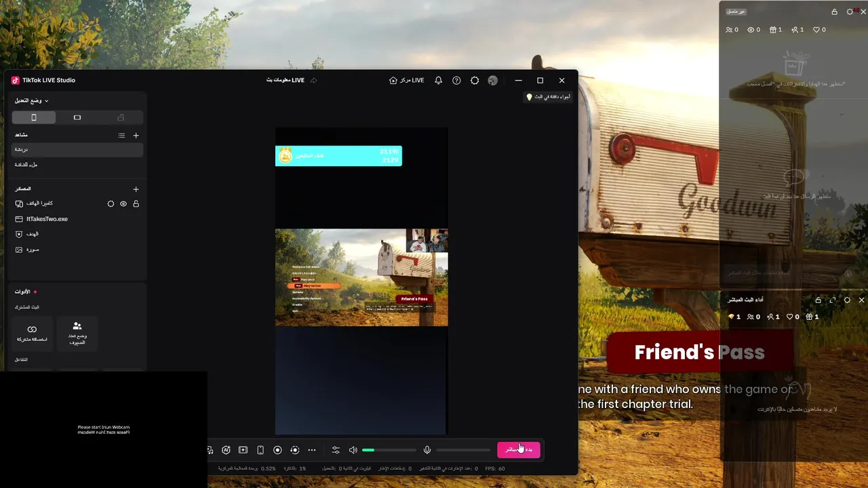Screen dimensions: 868x488
Task: Select the landscape layout mode
Action: 77,117
